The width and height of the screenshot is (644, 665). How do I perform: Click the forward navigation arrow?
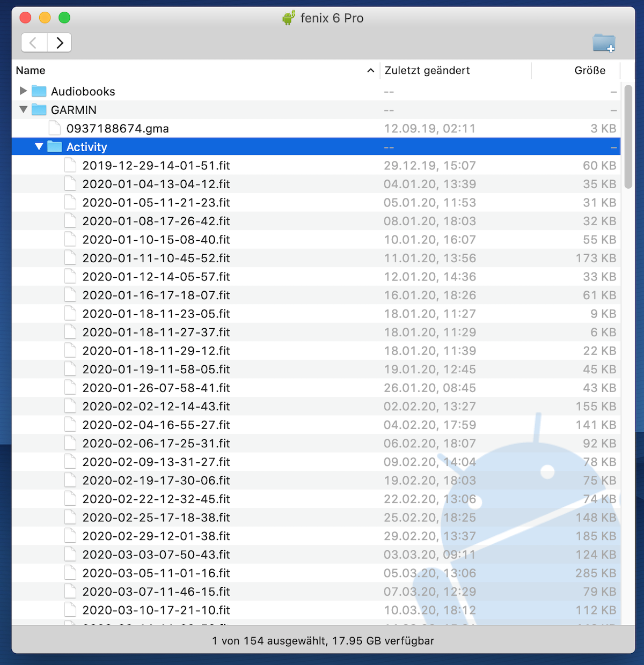59,42
